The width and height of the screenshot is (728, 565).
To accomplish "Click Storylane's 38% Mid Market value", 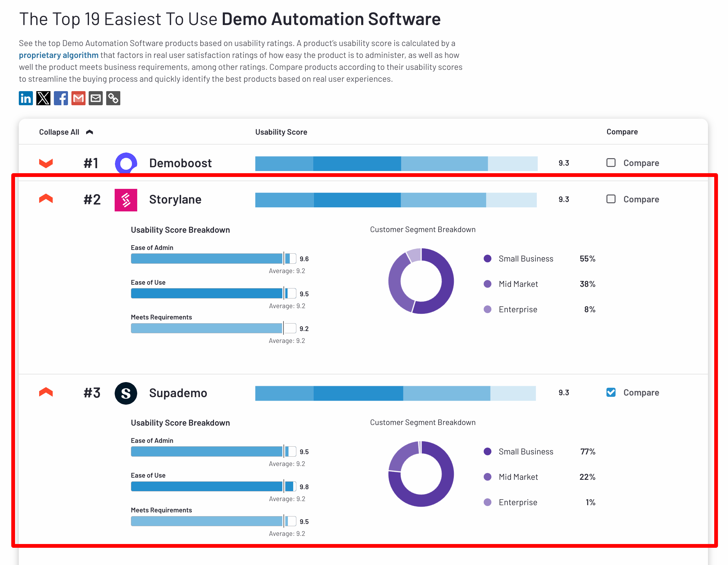I will pyautogui.click(x=587, y=284).
